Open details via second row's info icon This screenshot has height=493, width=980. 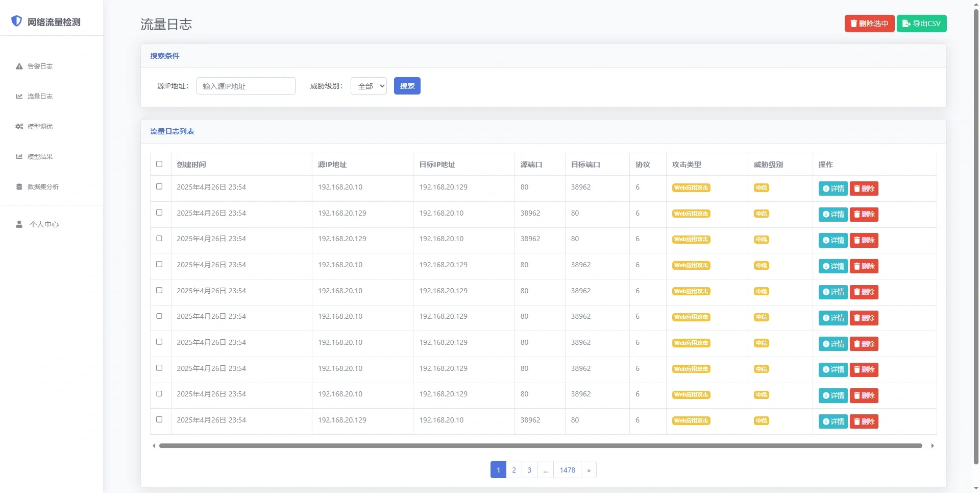pyautogui.click(x=826, y=215)
